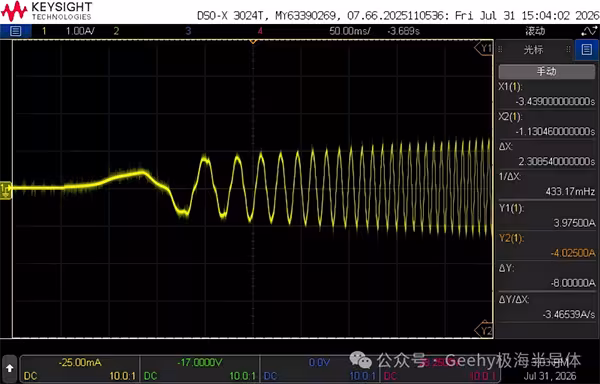Viewport: 600px width, 384px height.
Task: Turn on channel 4
Action: (260, 31)
